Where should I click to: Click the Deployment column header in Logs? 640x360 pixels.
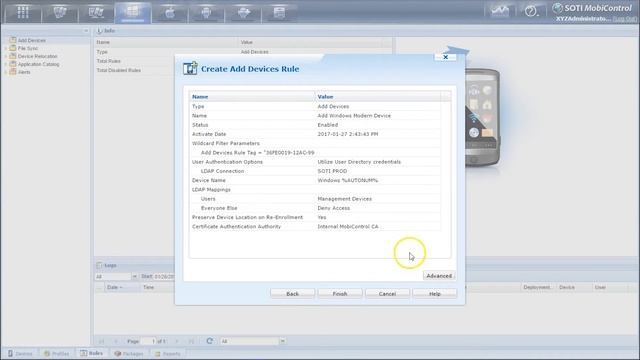tap(536, 287)
